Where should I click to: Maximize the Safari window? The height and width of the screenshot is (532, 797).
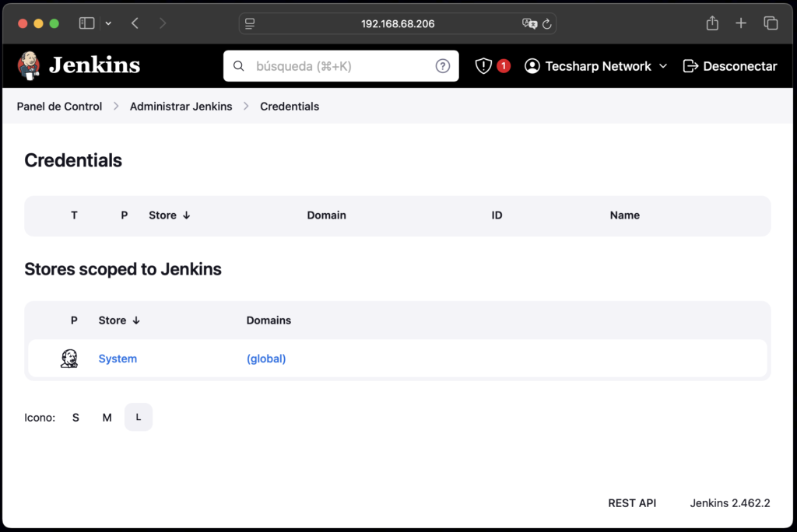[x=54, y=23]
